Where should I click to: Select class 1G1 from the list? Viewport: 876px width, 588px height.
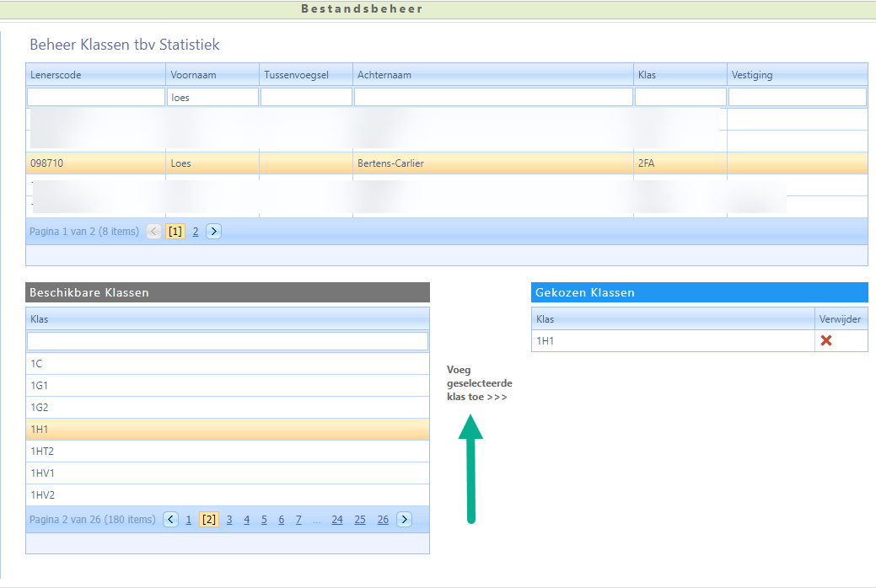pyautogui.click(x=227, y=386)
